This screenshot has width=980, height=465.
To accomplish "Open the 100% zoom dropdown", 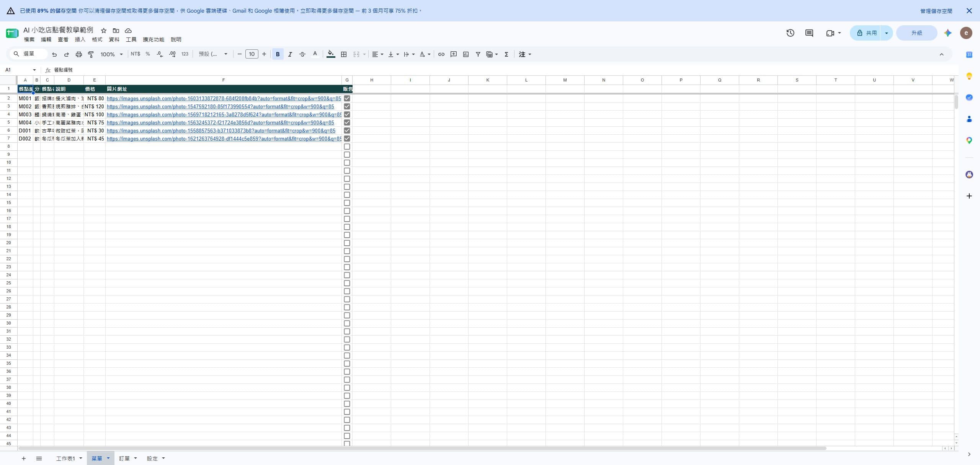I will pos(111,54).
